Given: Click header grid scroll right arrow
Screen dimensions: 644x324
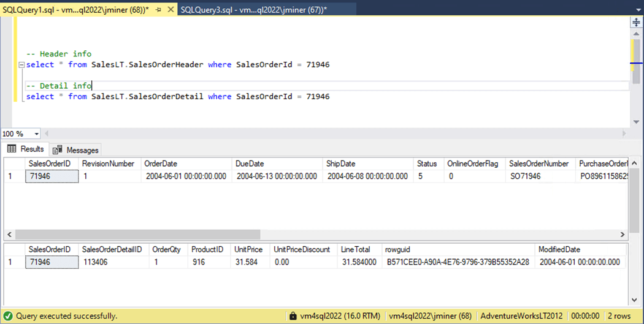Looking at the screenshot, I should (623, 235).
